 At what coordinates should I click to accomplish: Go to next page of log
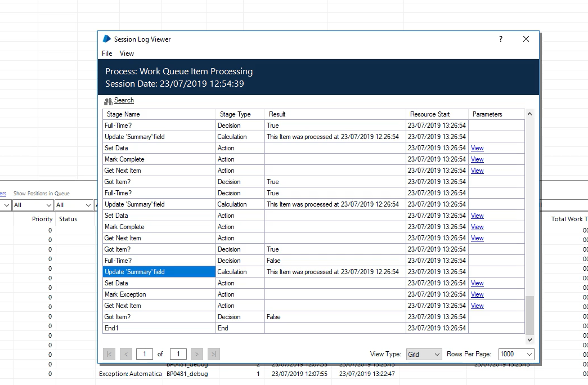point(197,354)
